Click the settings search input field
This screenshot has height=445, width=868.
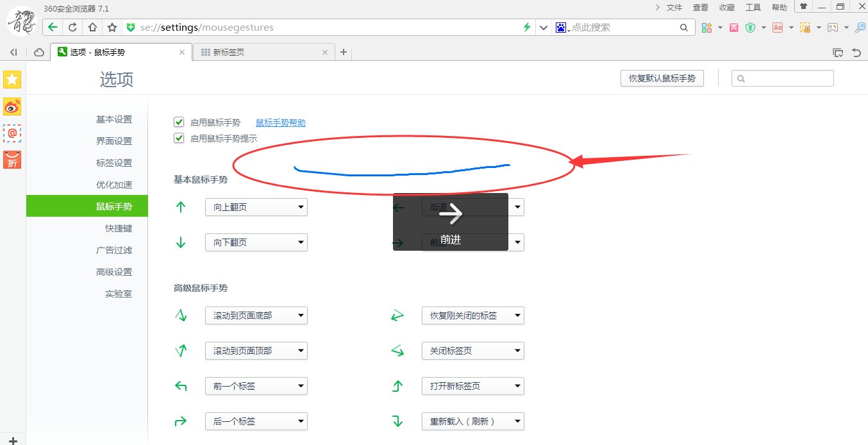789,78
